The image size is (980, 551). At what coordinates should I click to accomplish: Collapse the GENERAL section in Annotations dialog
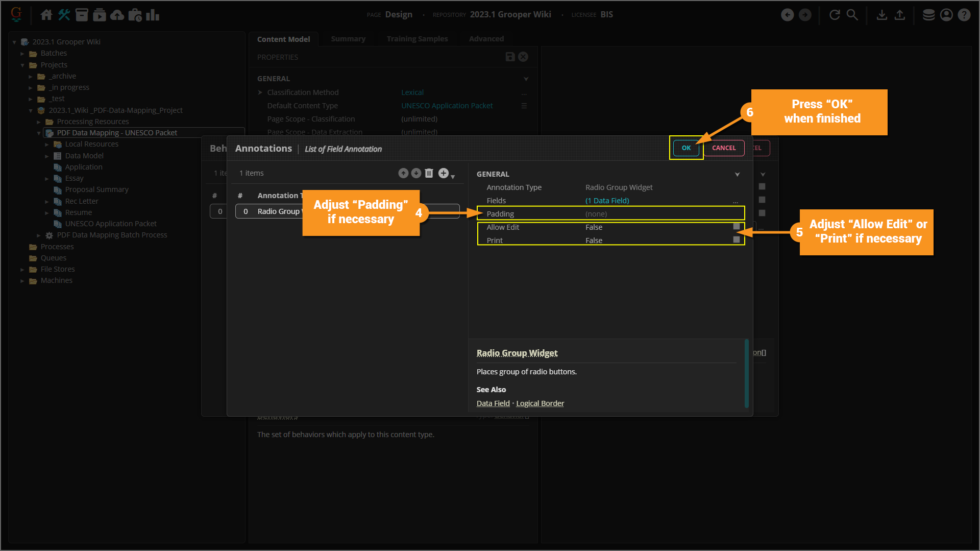pyautogui.click(x=737, y=175)
